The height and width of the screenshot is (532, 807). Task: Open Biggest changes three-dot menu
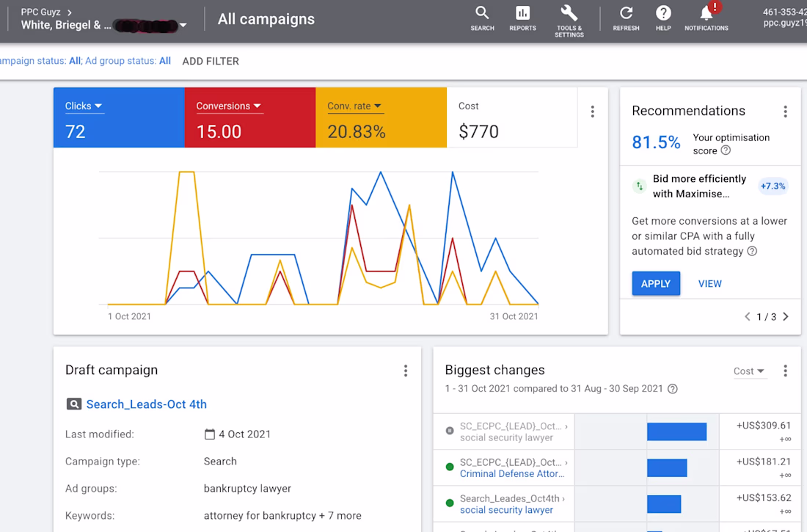click(x=785, y=371)
